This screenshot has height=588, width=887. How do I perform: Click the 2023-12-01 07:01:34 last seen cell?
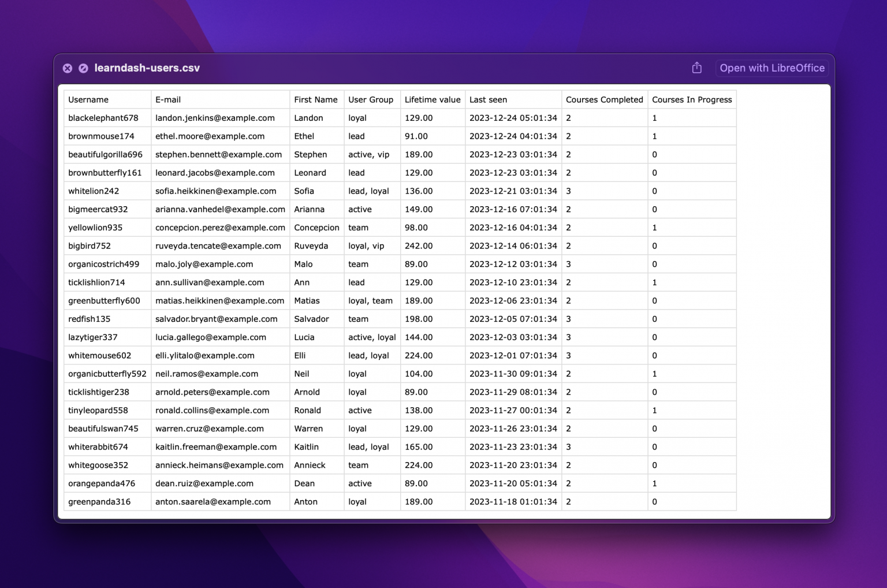[x=513, y=355]
